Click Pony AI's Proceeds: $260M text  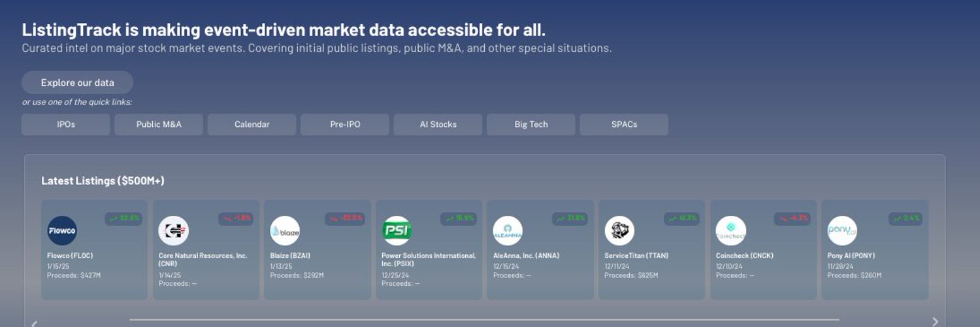pyautogui.click(x=855, y=275)
